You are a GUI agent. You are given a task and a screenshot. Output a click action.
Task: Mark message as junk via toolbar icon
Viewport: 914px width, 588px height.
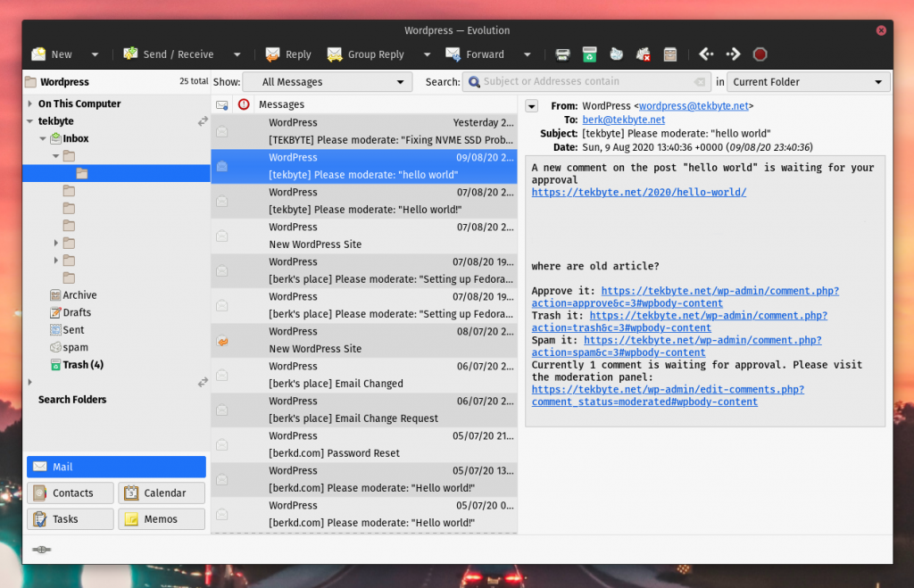[616, 54]
